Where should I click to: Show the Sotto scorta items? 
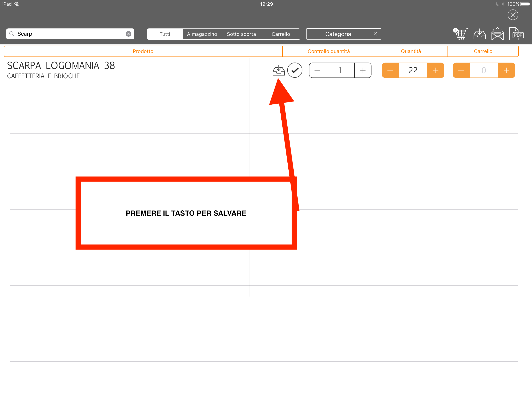coord(241,34)
